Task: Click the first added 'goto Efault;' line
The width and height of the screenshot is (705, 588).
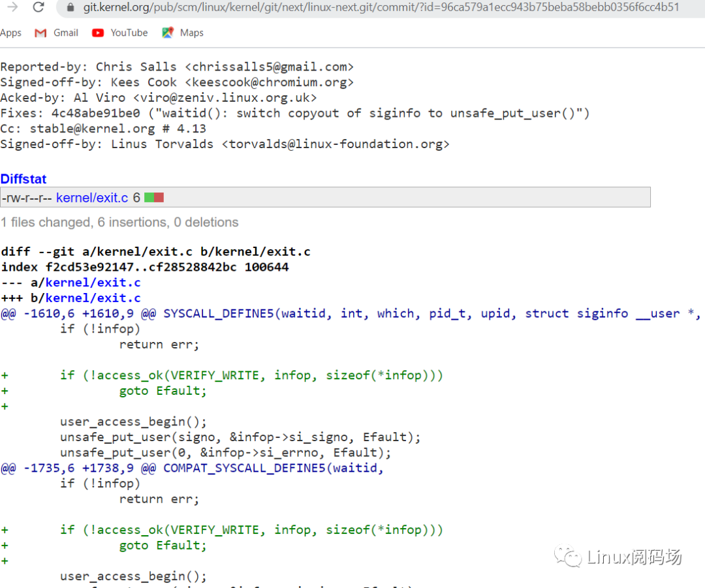Action: [x=163, y=391]
